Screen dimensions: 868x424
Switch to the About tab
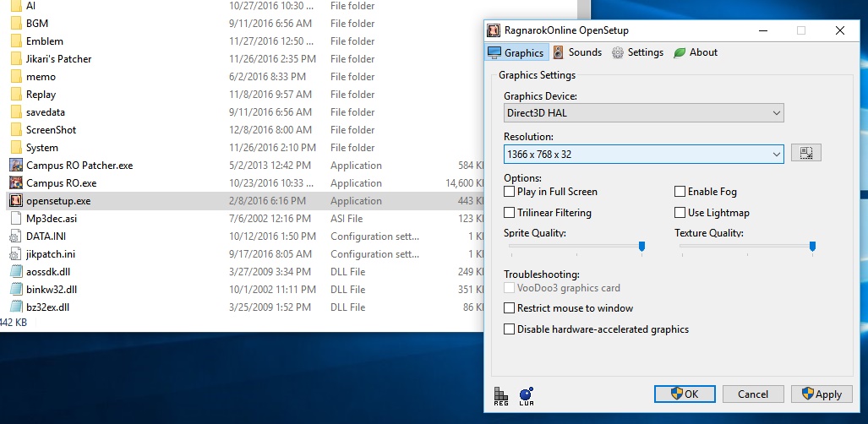click(696, 52)
